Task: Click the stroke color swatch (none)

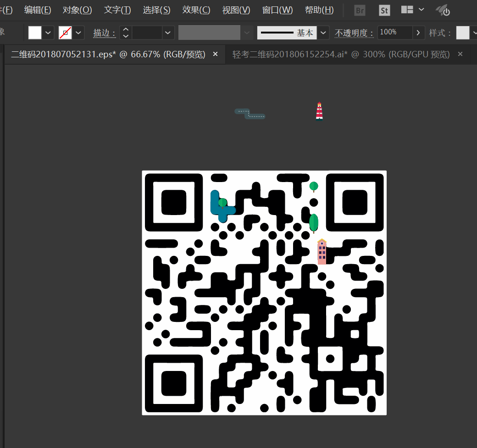Action: tap(65, 33)
